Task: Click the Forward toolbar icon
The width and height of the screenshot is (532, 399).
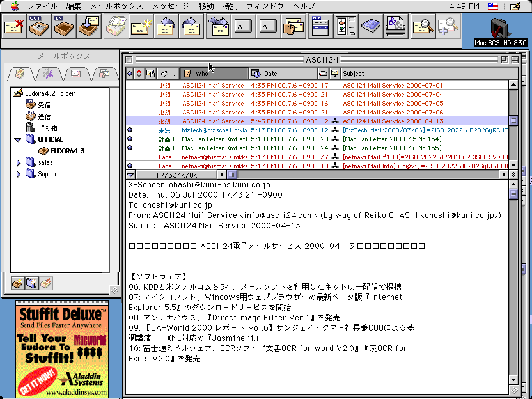Action: [191, 26]
